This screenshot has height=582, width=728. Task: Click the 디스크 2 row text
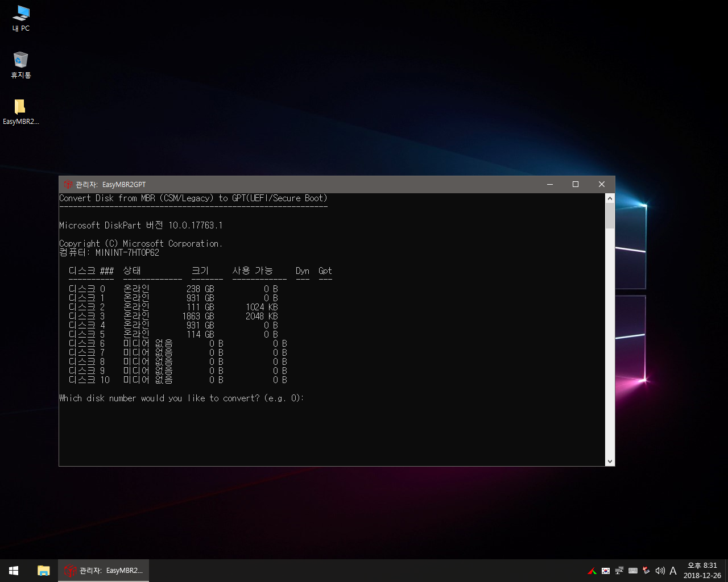(173, 307)
